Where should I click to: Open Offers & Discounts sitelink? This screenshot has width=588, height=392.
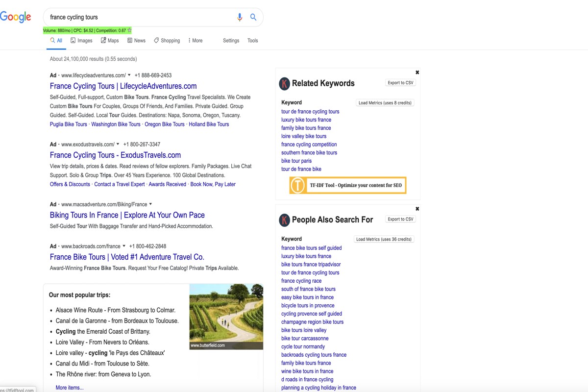pos(70,184)
